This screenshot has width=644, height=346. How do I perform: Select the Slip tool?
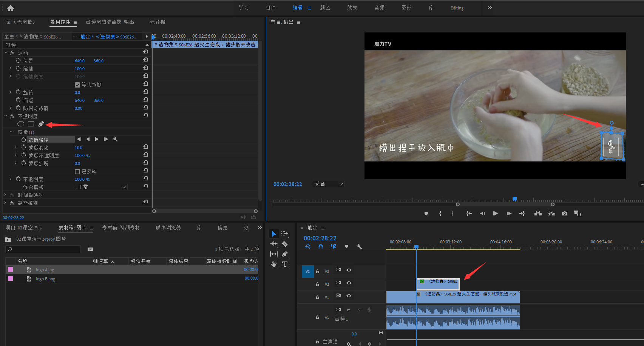click(274, 254)
